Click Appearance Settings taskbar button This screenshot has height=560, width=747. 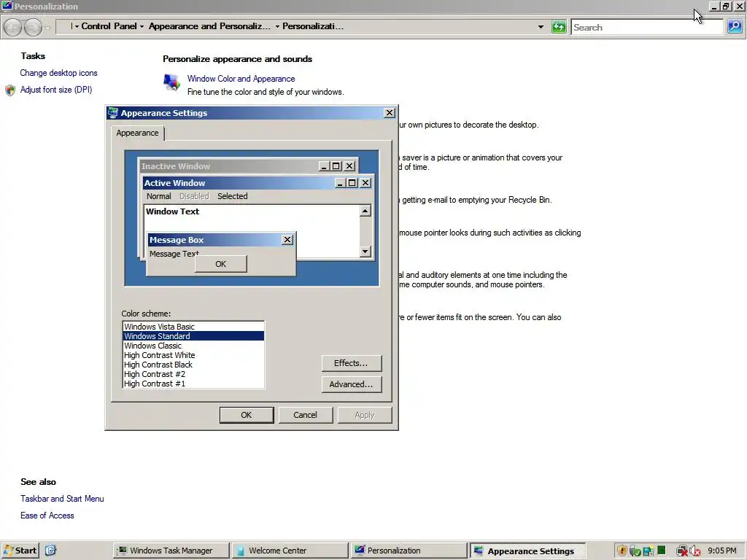[x=527, y=551]
